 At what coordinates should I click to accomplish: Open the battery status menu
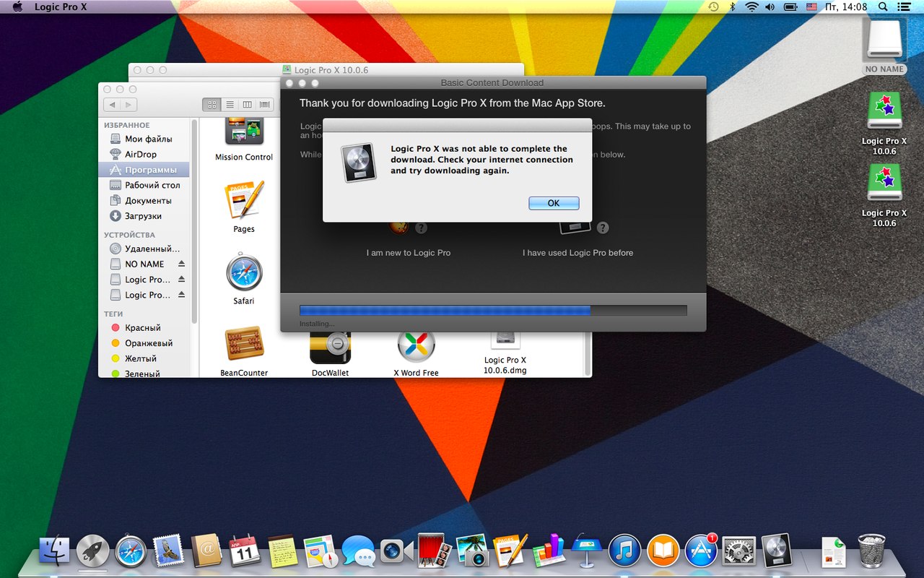pos(790,7)
